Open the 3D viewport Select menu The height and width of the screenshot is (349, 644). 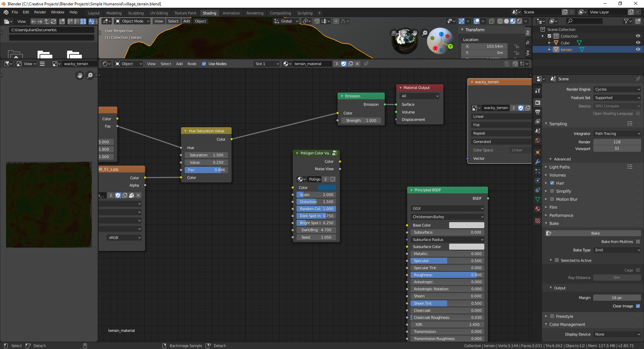point(173,21)
